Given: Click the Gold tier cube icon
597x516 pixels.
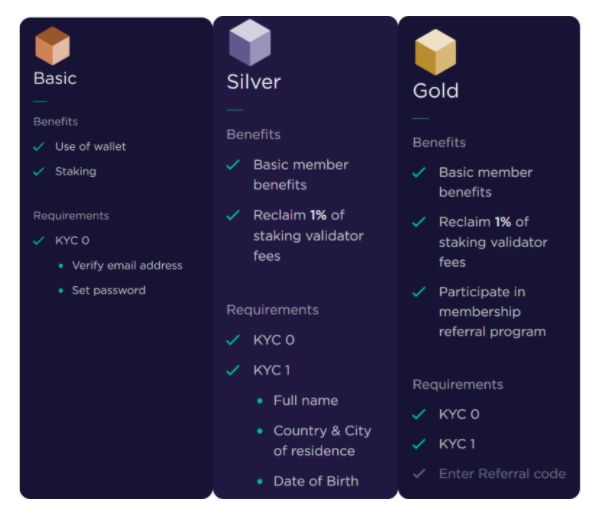Looking at the screenshot, I should (435, 52).
